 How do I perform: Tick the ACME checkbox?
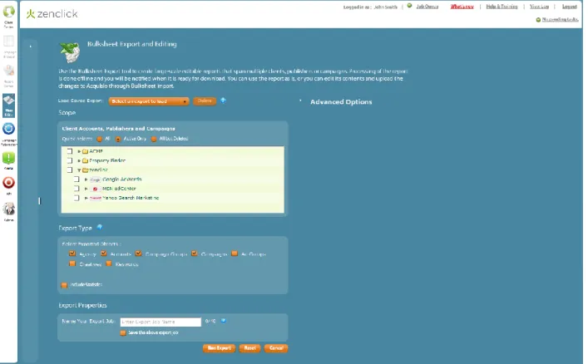click(x=70, y=151)
